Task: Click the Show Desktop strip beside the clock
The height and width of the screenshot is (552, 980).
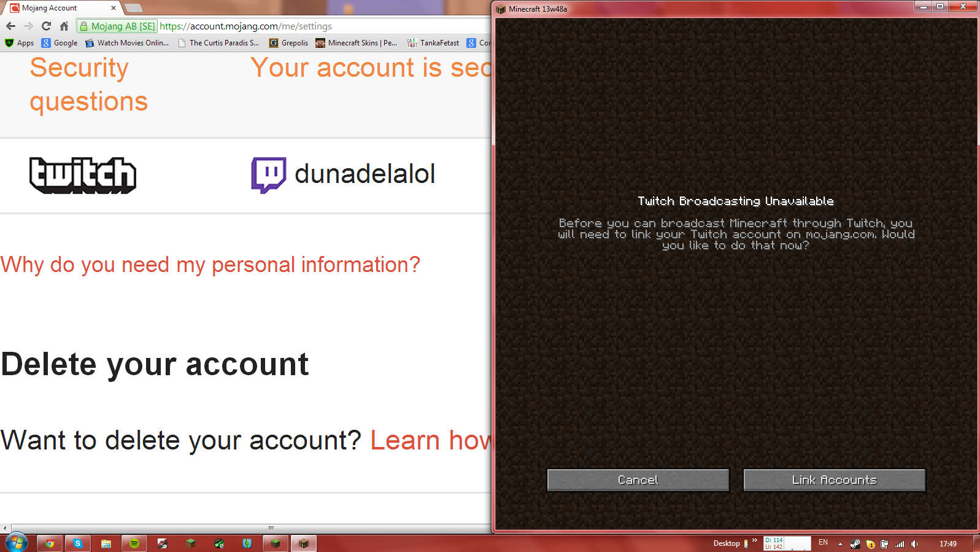Action: (x=976, y=543)
